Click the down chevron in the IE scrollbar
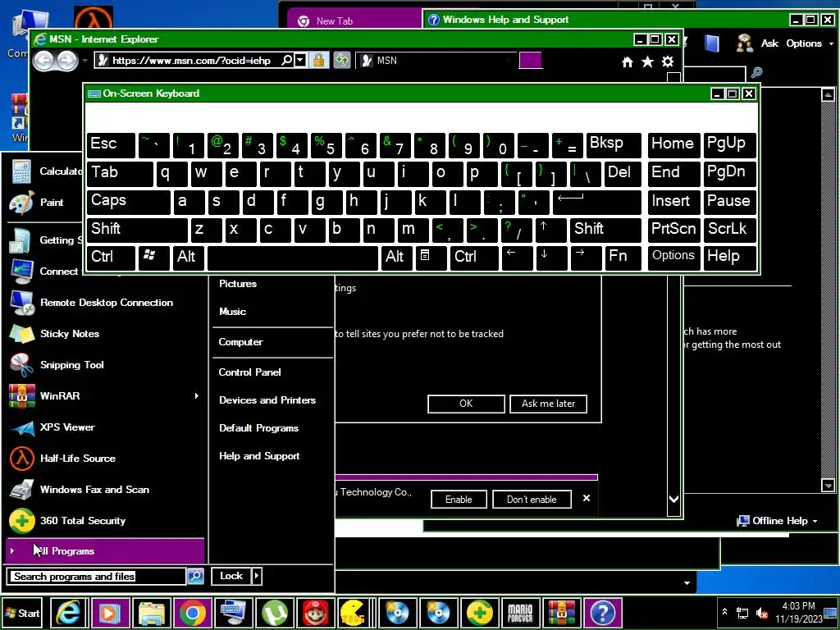Viewport: 840px width, 630px height. click(x=674, y=500)
